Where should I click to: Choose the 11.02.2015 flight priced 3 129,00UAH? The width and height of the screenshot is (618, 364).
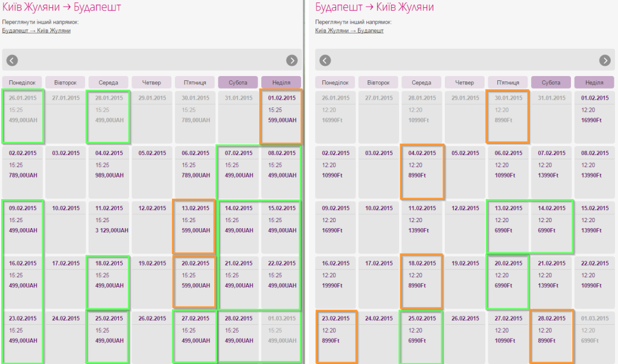(109, 227)
